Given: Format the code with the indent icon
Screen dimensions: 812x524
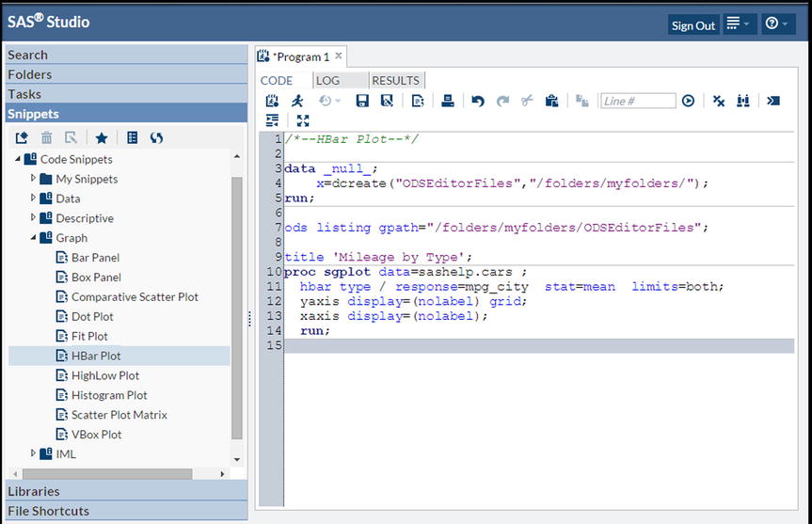Looking at the screenshot, I should coord(272,120).
